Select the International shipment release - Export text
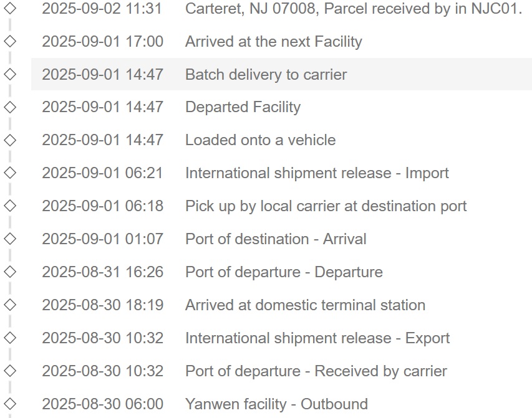Screen dimensions: 532x418 pyautogui.click(x=317, y=338)
